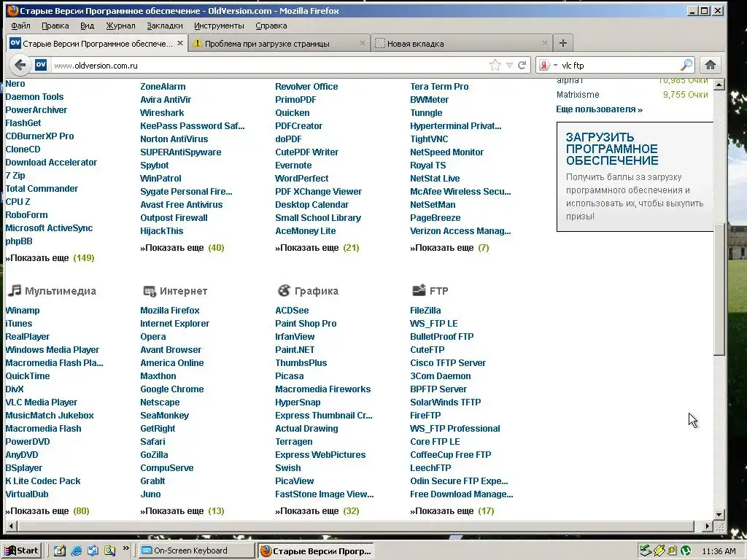Screen dimensions: 747x560
Task: Click the vertical scrollbar up arrow
Action: pyautogui.click(x=719, y=85)
